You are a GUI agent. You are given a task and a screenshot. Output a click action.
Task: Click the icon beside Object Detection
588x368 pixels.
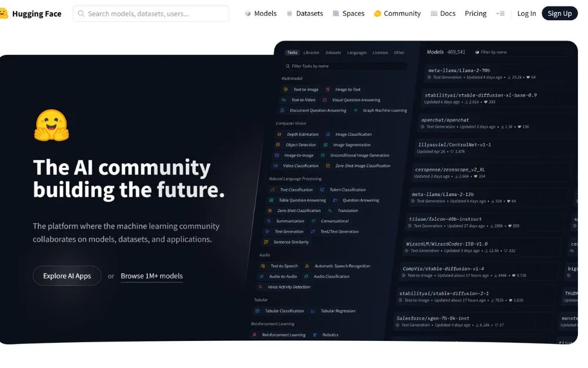pos(278,145)
